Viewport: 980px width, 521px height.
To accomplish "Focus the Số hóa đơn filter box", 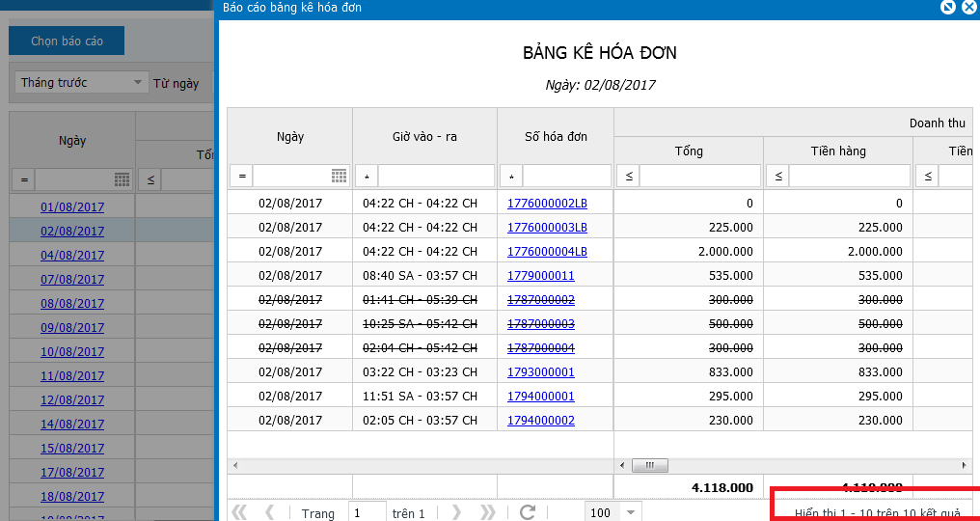I will (567, 177).
